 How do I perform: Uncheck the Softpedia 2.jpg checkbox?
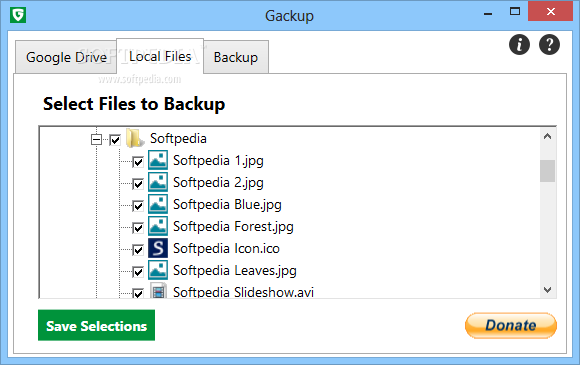point(138,184)
